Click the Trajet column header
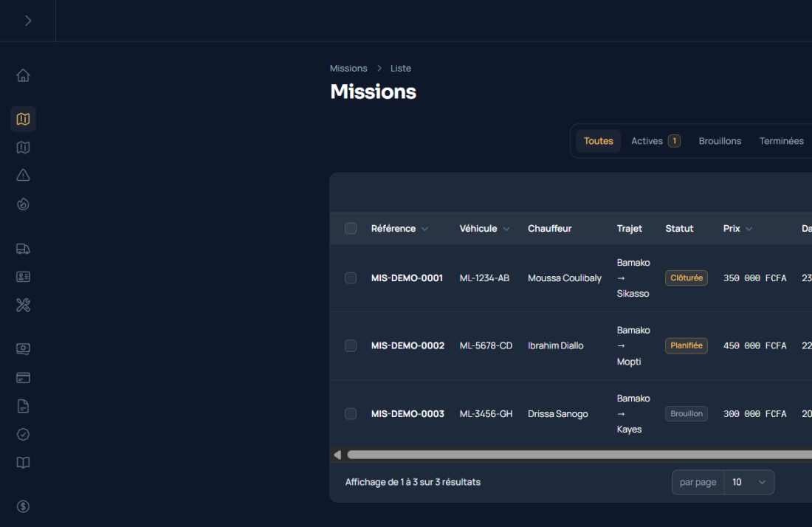This screenshot has height=527, width=812. (x=629, y=228)
